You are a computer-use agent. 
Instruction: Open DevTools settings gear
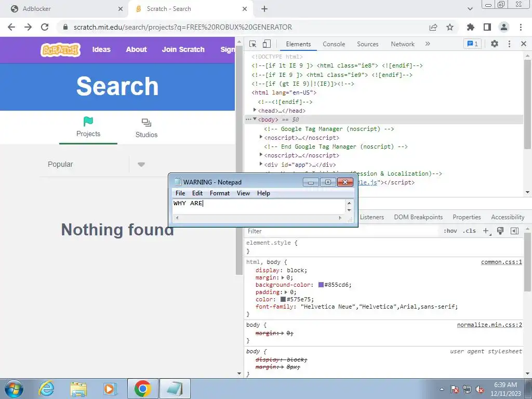click(x=495, y=44)
